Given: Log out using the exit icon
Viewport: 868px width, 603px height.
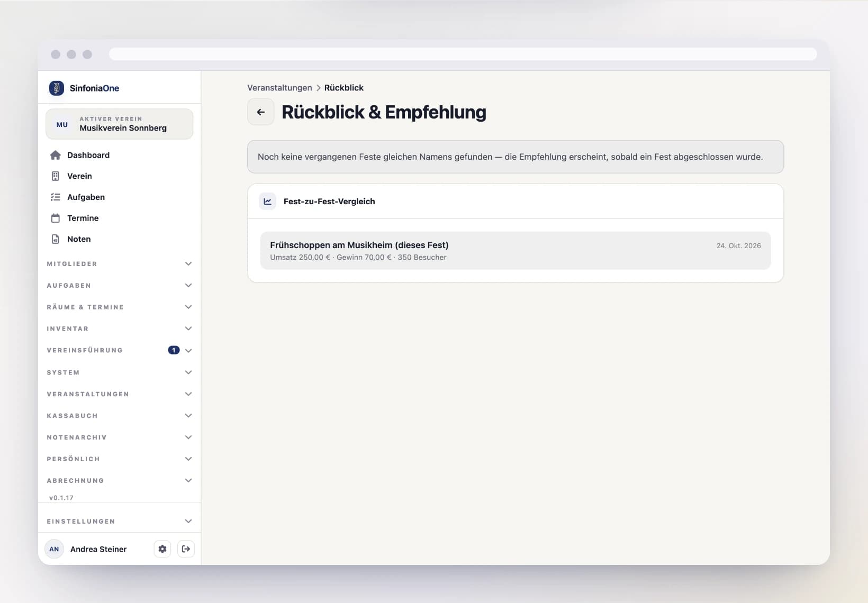Looking at the screenshot, I should 186,549.
